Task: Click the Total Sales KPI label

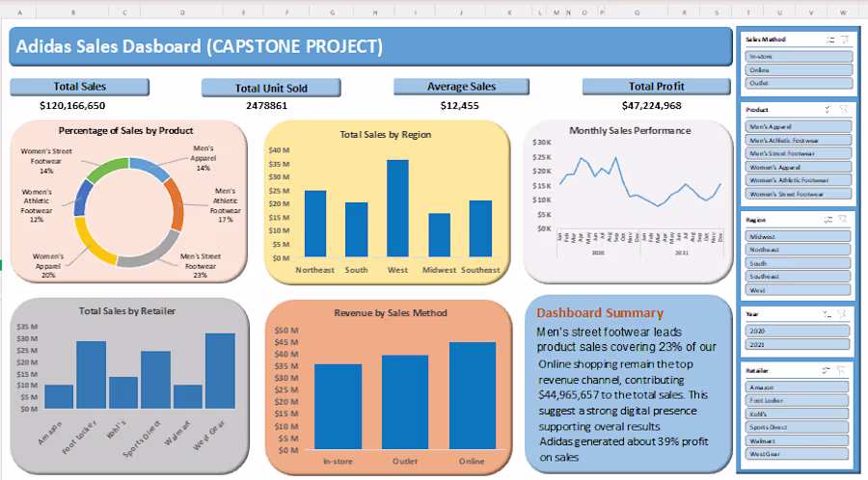Action: [x=80, y=87]
